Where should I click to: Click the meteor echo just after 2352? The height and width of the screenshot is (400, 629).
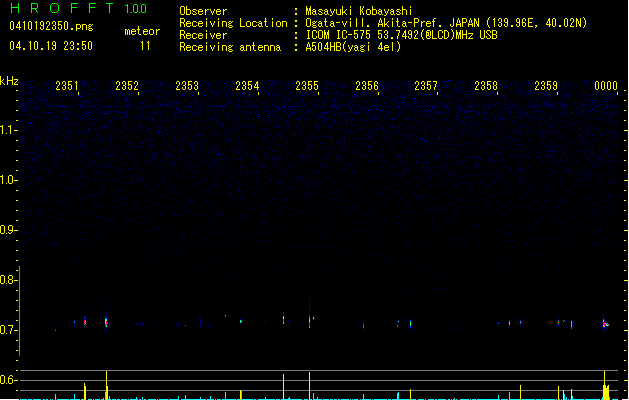(106, 322)
